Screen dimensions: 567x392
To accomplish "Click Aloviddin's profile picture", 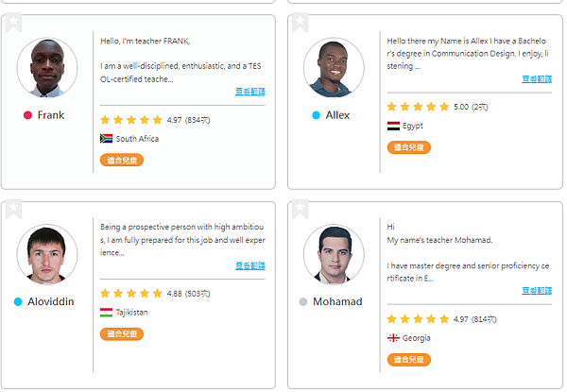I will [x=46, y=254].
